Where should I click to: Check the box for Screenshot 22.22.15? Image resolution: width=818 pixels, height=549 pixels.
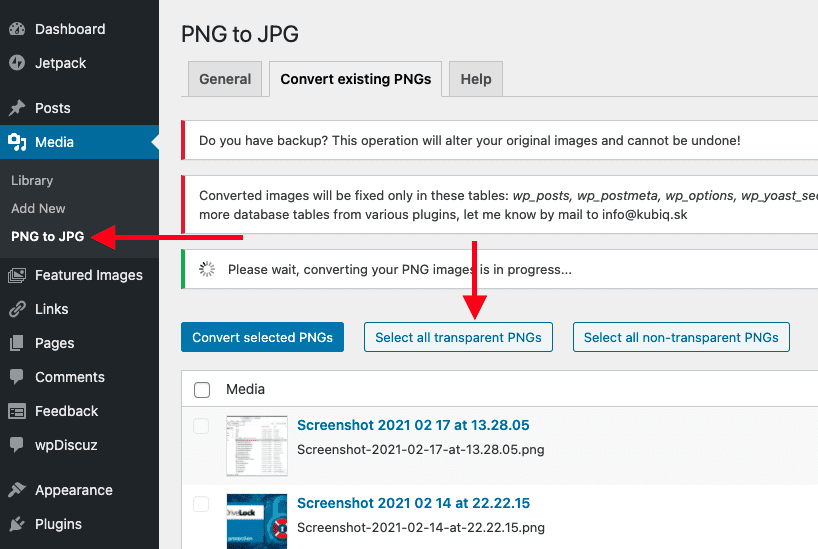[202, 503]
